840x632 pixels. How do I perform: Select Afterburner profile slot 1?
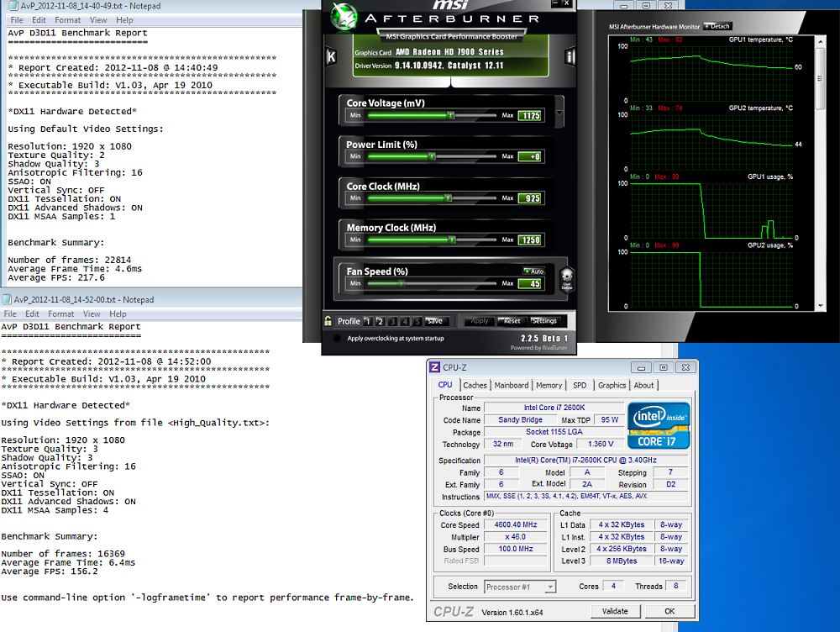point(368,321)
